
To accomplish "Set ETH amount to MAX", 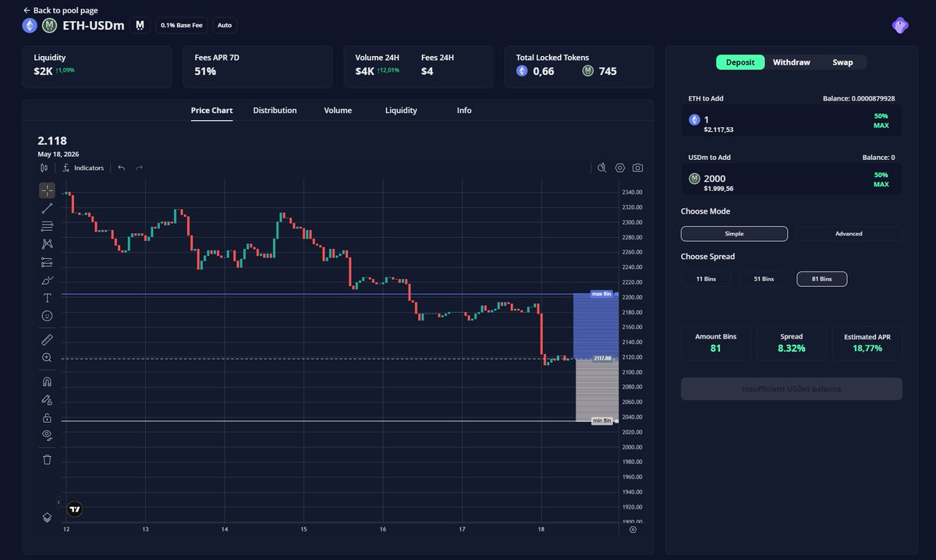I will (x=881, y=126).
